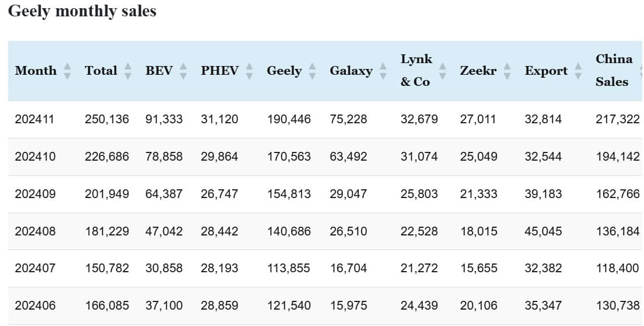Click Zeekr sort arrows icon
The image size is (644, 326).
click(x=507, y=71)
